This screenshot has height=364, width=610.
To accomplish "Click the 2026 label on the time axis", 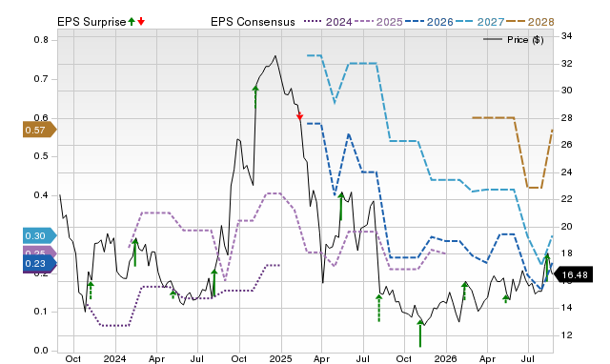I will (445, 358).
